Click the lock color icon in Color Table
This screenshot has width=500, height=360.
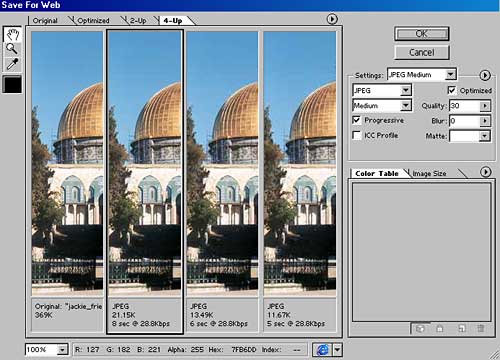(x=440, y=329)
